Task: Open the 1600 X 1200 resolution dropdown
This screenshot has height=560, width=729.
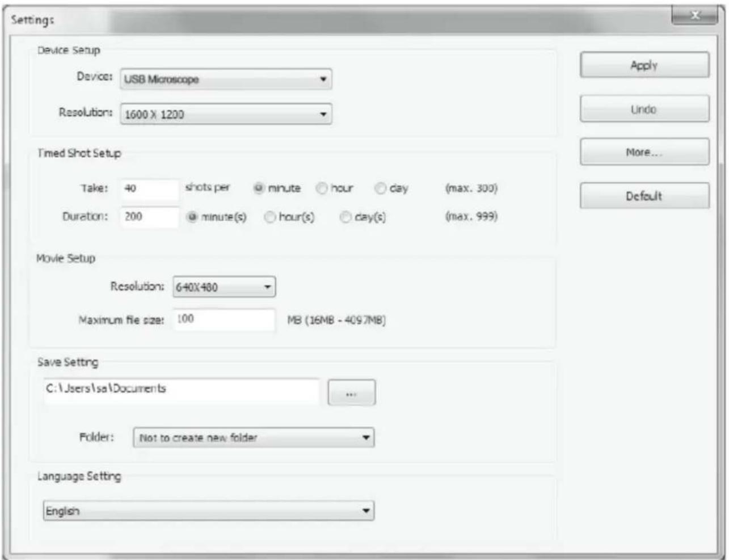Action: tap(226, 114)
